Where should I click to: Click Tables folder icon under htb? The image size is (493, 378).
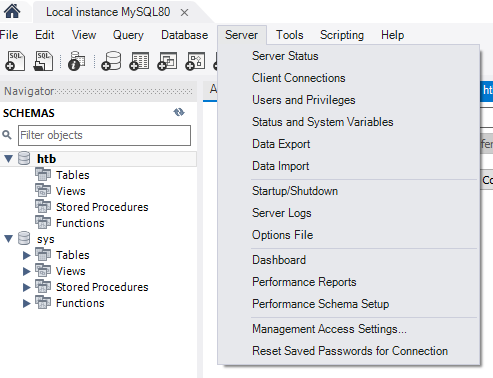tap(43, 174)
